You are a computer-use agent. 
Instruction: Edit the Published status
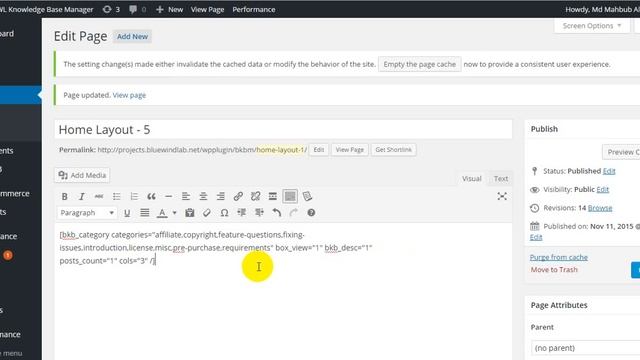609,171
